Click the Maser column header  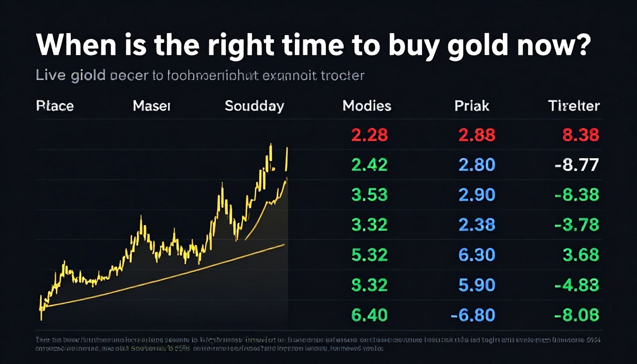pyautogui.click(x=151, y=106)
